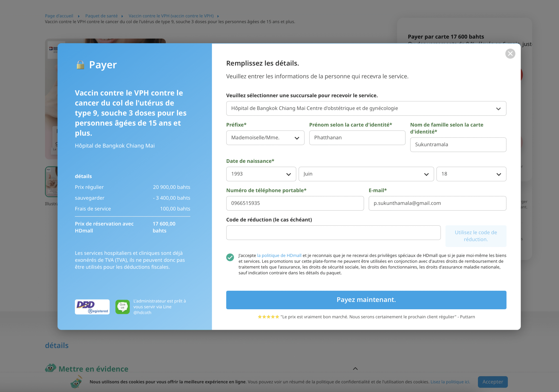Screen dimensions: 559x392
Task: Accept cookies with the Accepter button
Action: click(x=493, y=382)
